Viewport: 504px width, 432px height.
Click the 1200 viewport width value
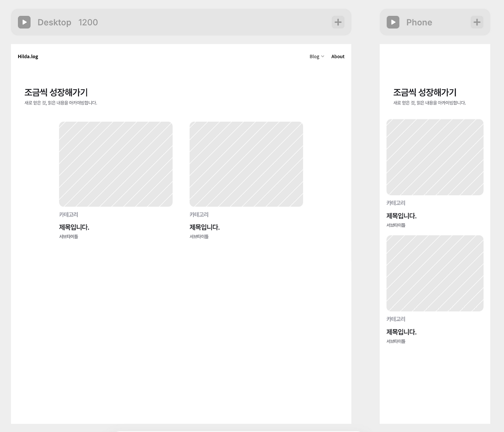coord(88,22)
